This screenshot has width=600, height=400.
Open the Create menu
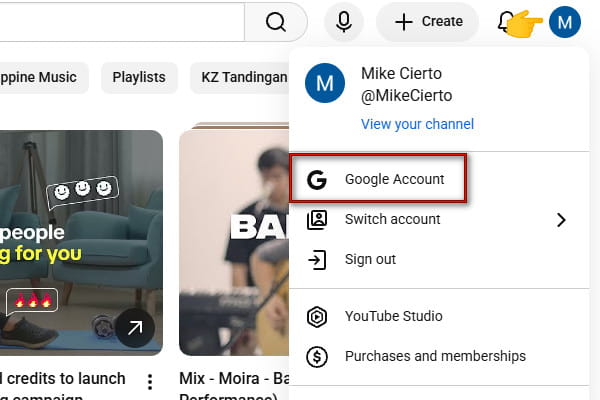click(x=428, y=22)
